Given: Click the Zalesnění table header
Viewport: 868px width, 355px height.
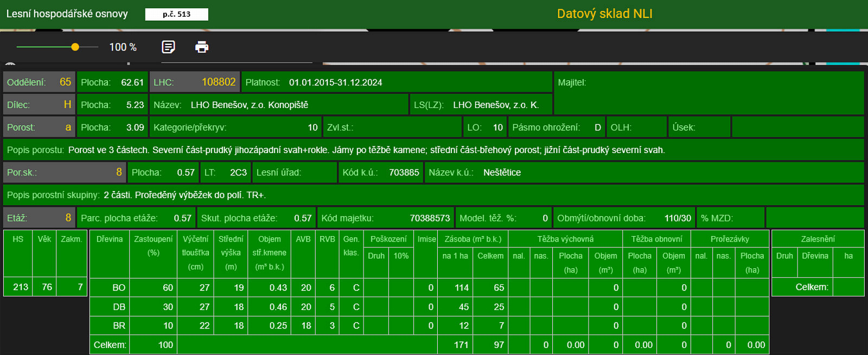Looking at the screenshot, I should point(818,239).
